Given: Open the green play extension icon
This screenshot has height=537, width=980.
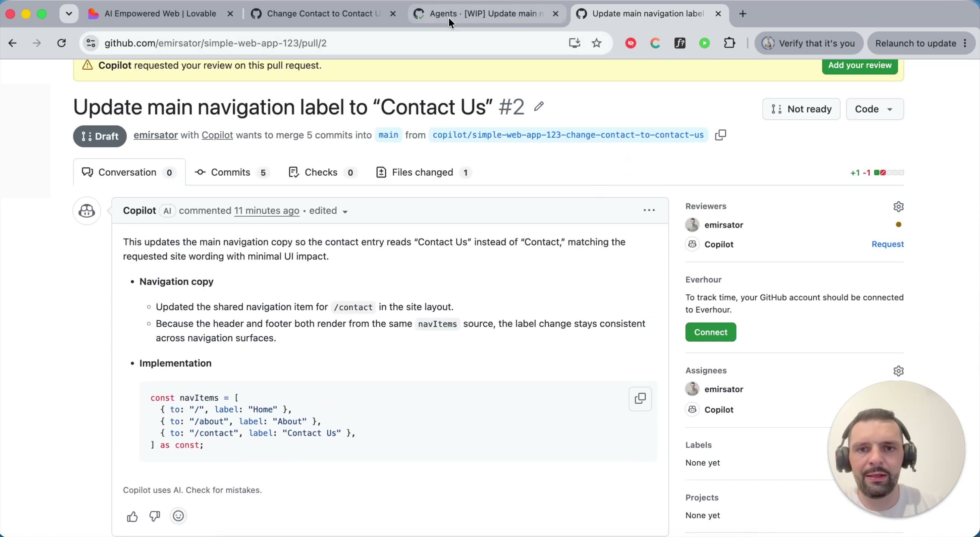Looking at the screenshot, I should 704,43.
